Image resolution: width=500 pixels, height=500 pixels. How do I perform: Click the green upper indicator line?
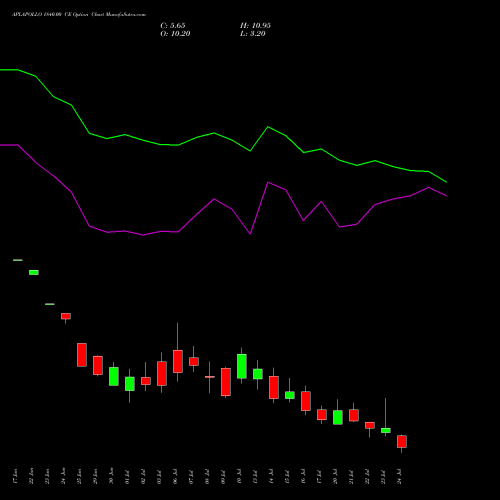[223, 136]
